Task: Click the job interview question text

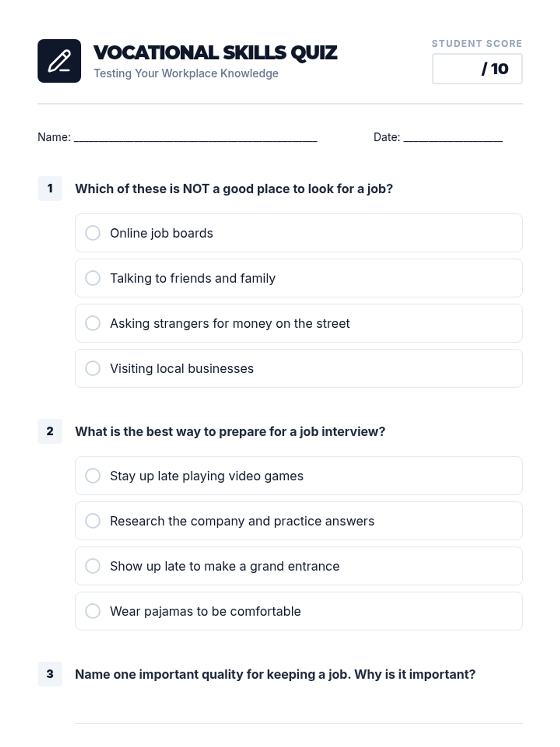Action: click(230, 431)
